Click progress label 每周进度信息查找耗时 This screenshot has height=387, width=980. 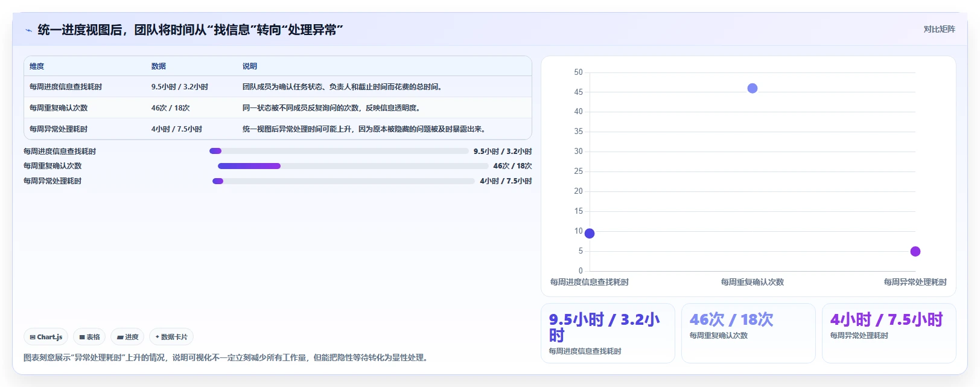(60, 152)
